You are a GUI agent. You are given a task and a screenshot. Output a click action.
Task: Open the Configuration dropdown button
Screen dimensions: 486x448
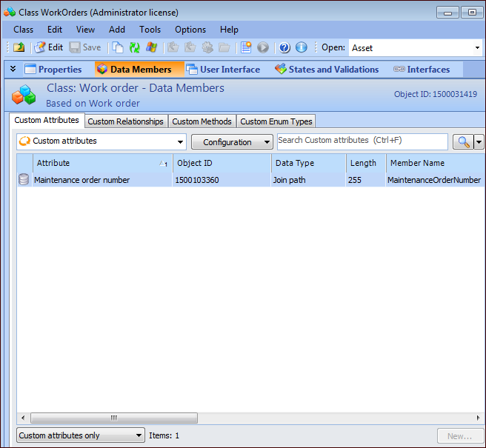click(232, 142)
